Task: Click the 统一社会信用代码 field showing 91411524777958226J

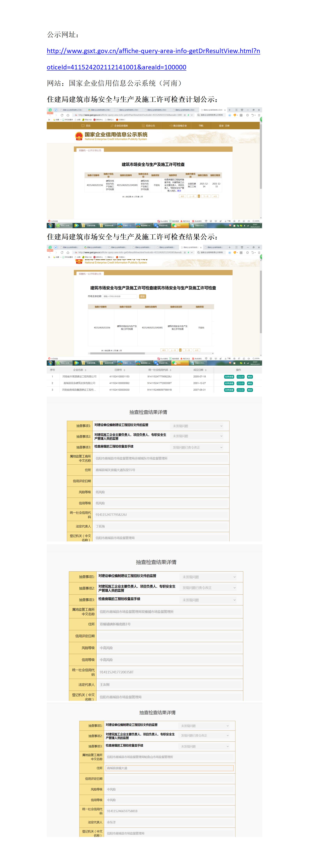Action: (x=161, y=515)
